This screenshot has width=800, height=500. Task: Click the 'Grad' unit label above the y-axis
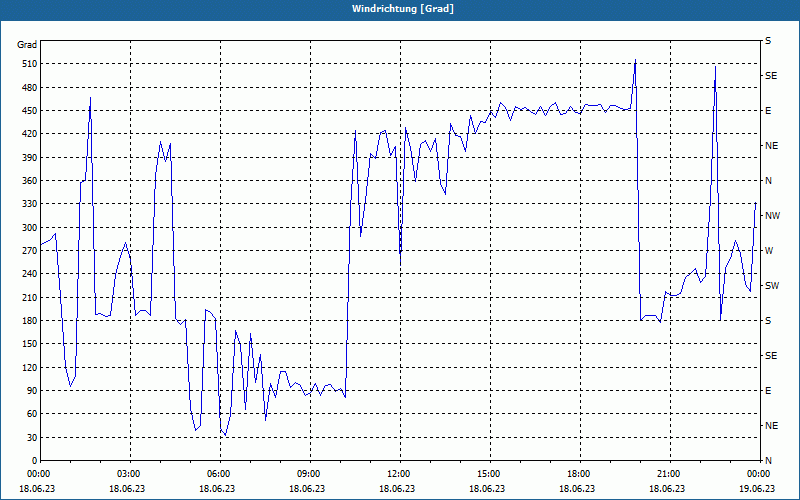tap(27, 45)
